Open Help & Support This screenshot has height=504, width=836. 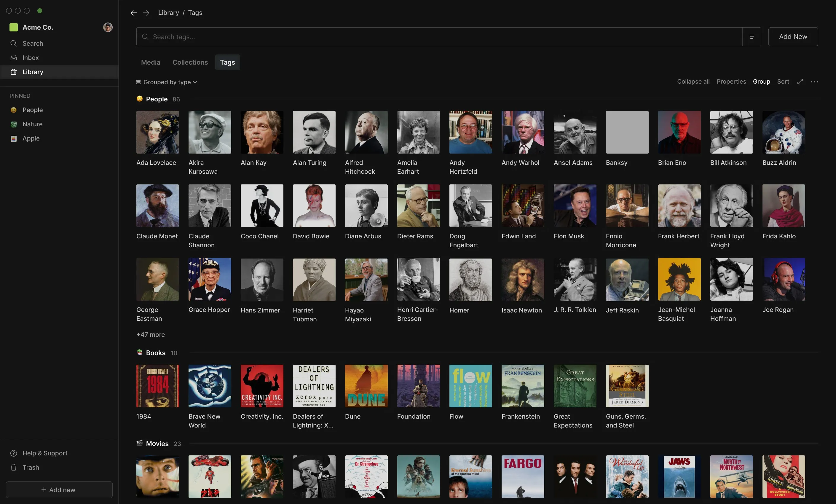point(59,453)
